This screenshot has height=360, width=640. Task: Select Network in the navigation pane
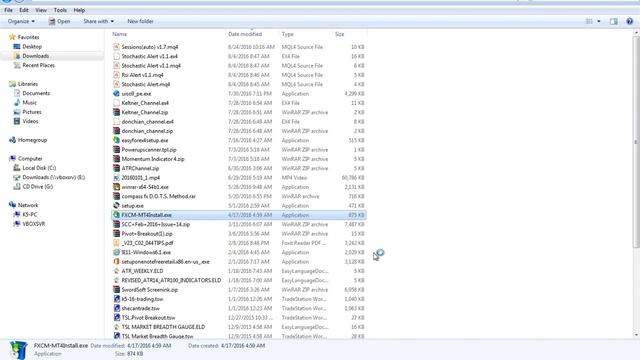(28, 205)
